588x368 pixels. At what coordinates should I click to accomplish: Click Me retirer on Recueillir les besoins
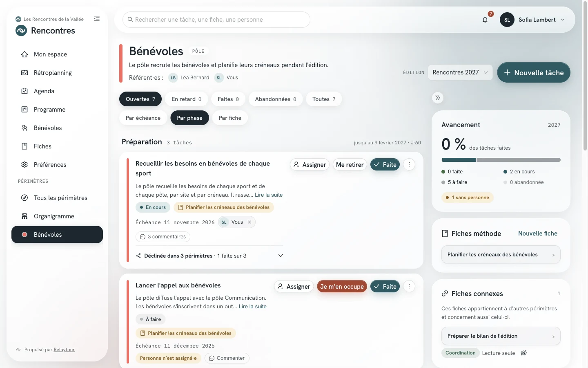pos(350,164)
